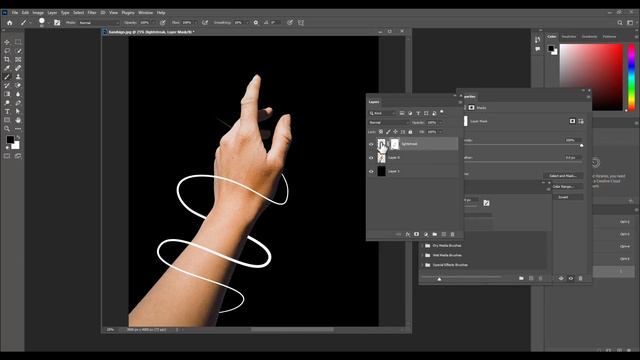The width and height of the screenshot is (640, 360).
Task: Expand the Special Effects Brushes folder
Action: [422, 265]
